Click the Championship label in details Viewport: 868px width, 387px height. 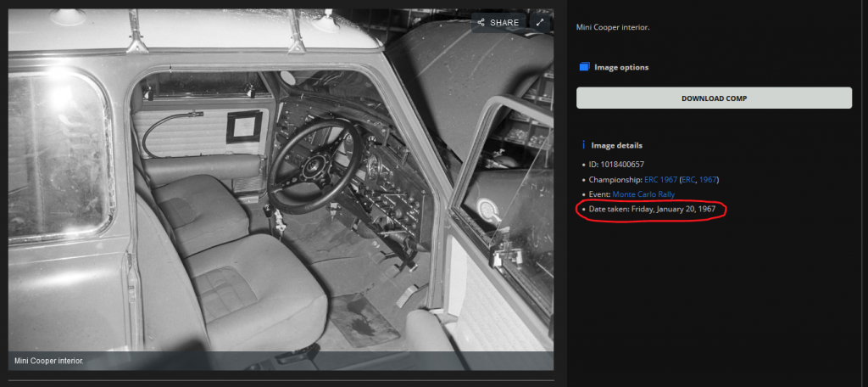615,179
